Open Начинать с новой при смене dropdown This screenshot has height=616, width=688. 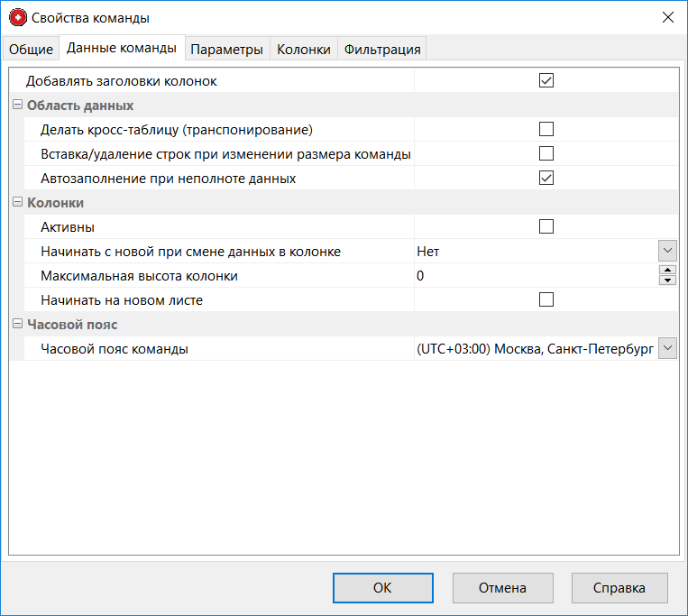click(667, 251)
